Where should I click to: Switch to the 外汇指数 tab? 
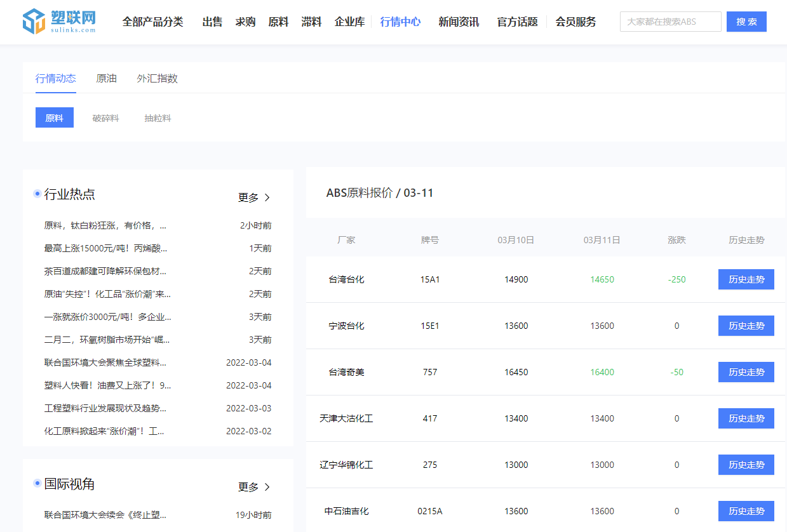(157, 79)
